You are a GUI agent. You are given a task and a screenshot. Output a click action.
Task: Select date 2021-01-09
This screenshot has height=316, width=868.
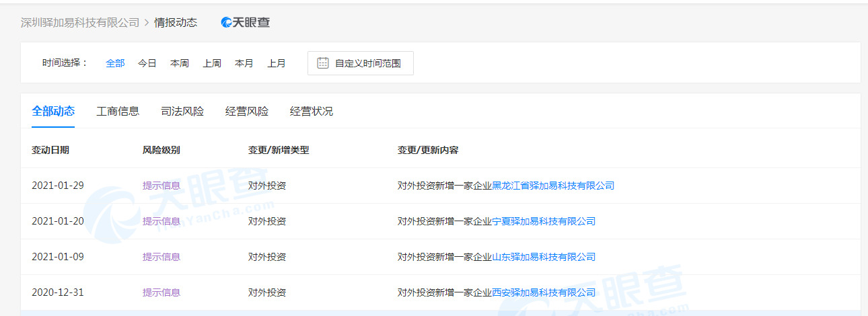point(58,257)
